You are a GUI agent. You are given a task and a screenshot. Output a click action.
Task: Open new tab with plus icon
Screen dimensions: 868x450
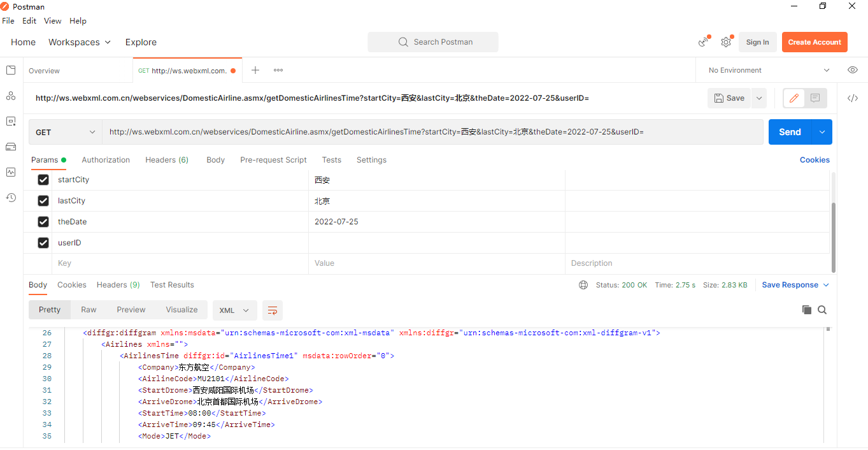pyautogui.click(x=255, y=70)
